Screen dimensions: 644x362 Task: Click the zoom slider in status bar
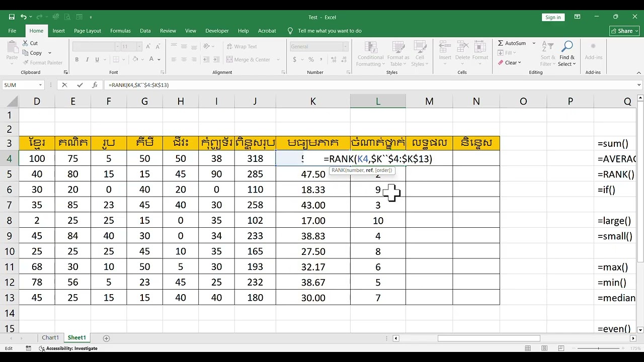[x=599, y=348]
